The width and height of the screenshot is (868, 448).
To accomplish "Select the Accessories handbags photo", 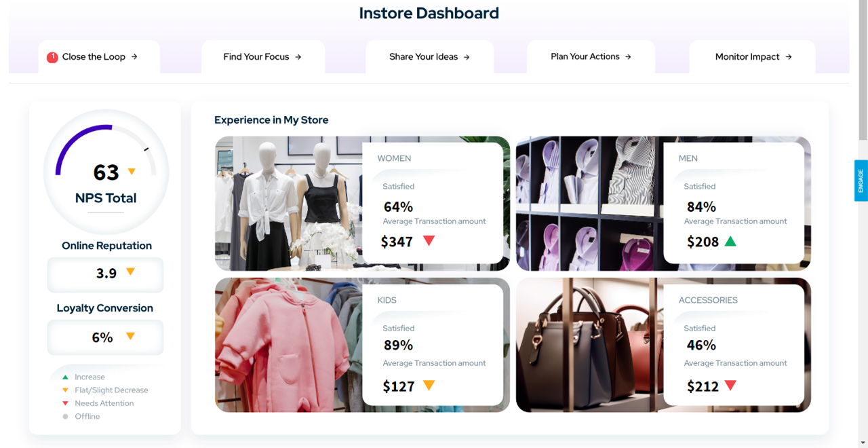I will click(x=589, y=345).
